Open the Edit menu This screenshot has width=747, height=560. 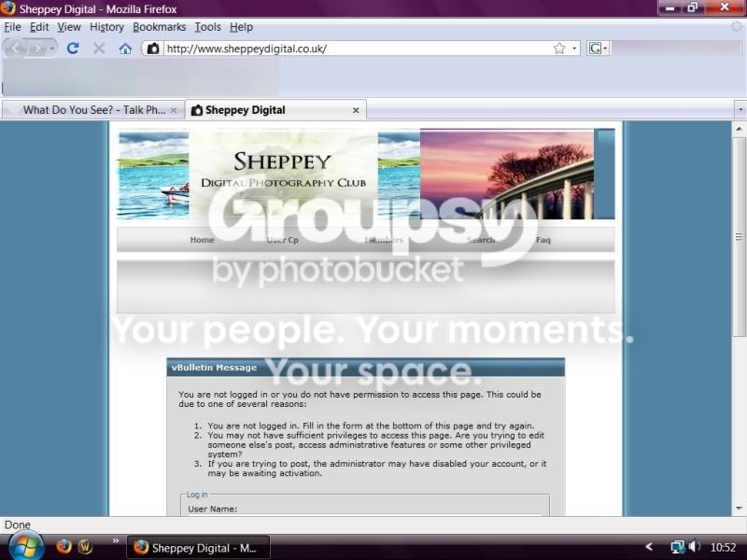[x=39, y=27]
